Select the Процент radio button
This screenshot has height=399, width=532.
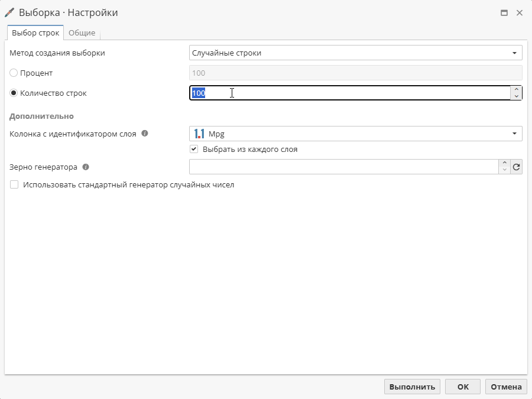[14, 73]
